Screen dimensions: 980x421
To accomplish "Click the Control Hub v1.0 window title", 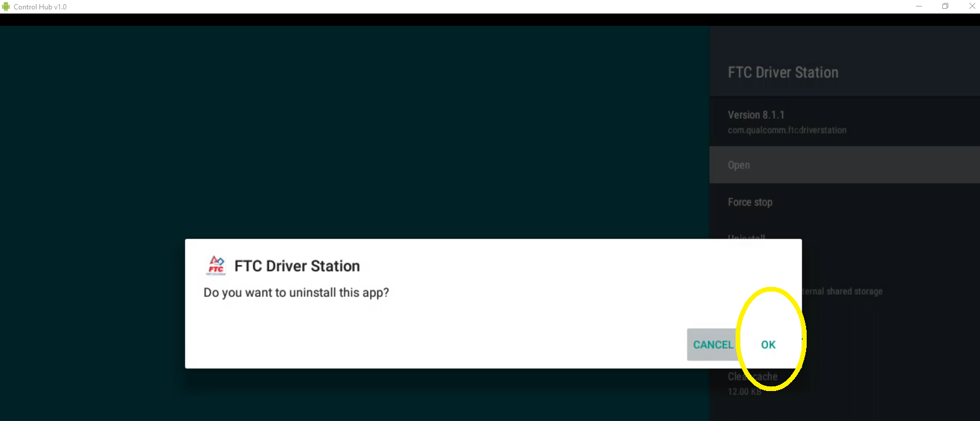I will click(40, 7).
